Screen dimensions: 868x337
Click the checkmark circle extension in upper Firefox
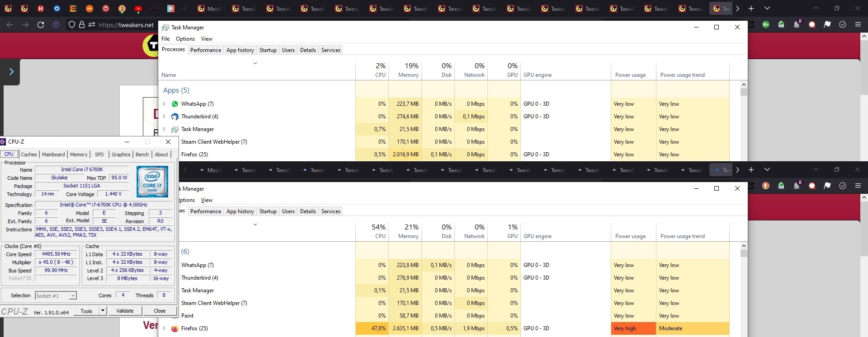click(843, 25)
